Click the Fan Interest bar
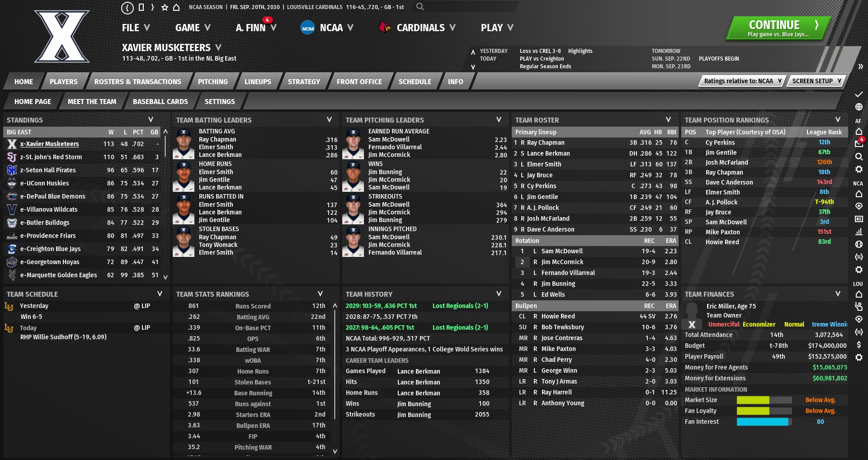Image resolution: width=868 pixels, height=460 pixels. point(764,422)
